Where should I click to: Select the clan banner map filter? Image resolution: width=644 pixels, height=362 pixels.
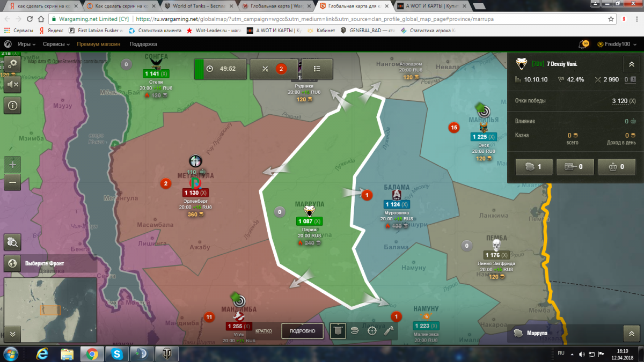click(x=338, y=331)
